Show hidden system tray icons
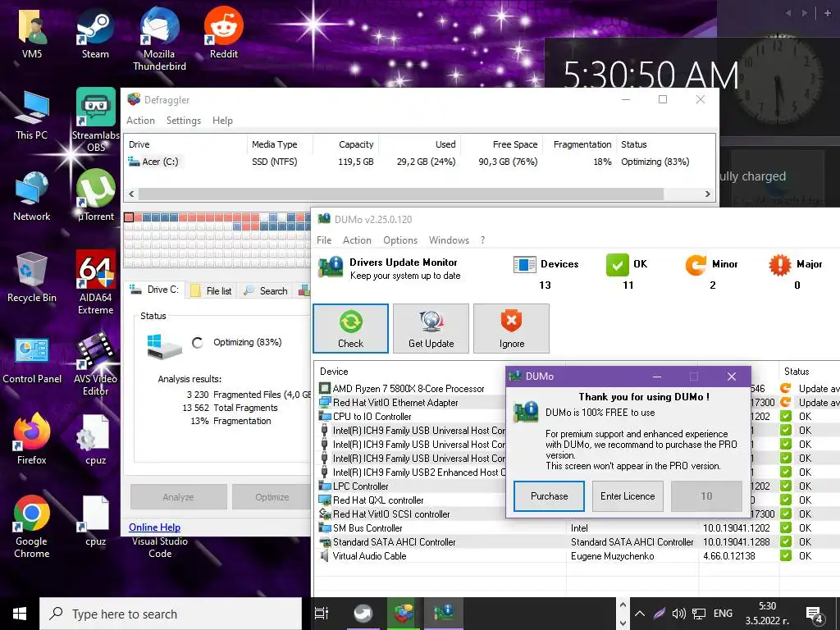Image resolution: width=840 pixels, height=630 pixels. 640,614
